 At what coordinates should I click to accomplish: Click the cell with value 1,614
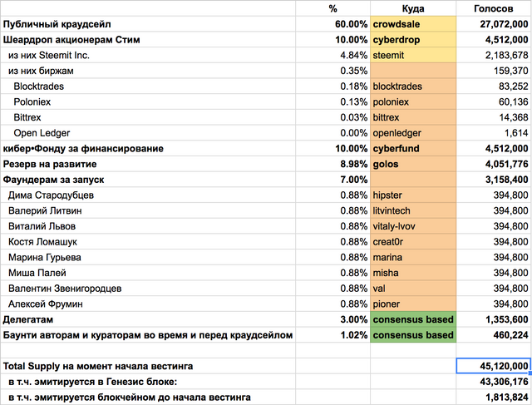[494, 133]
